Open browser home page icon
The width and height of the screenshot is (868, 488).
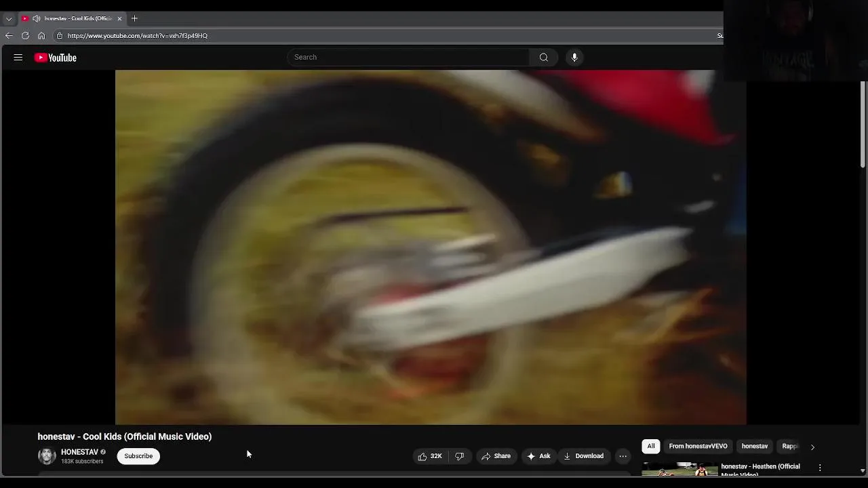[x=41, y=35]
